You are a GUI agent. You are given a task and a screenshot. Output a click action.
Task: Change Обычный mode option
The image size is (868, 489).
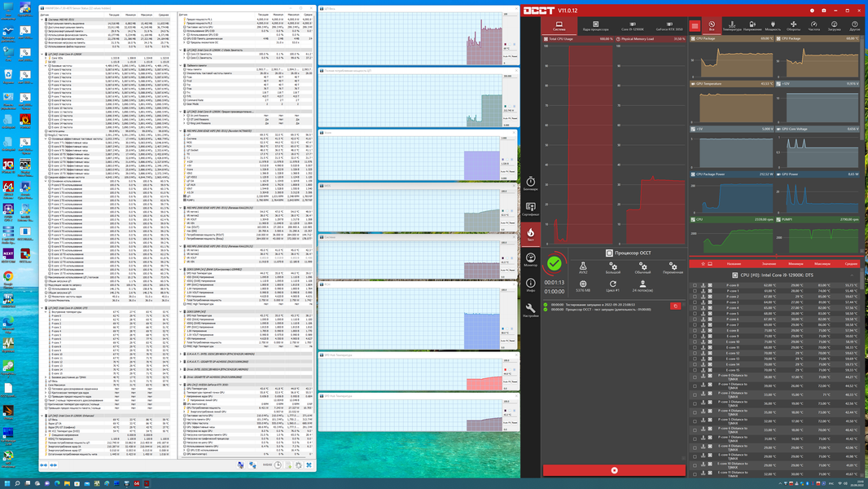(642, 268)
